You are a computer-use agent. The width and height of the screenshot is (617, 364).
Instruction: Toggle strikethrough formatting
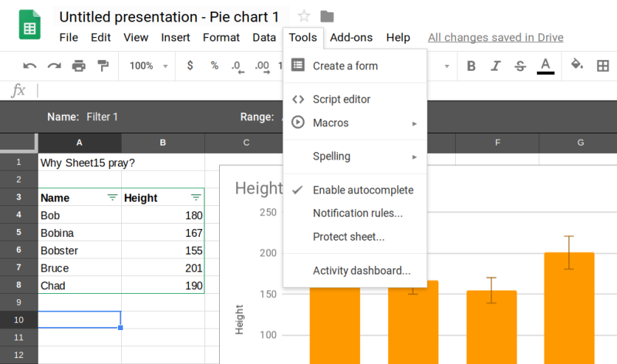(520, 66)
